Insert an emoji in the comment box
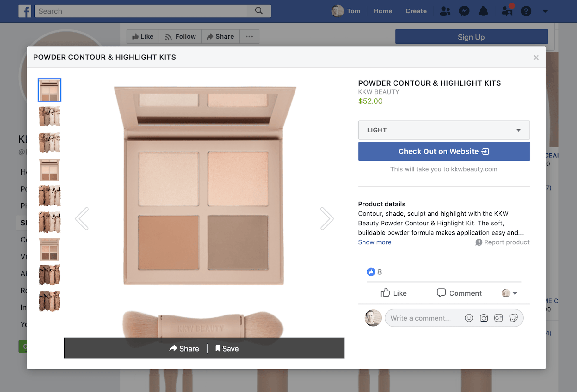The width and height of the screenshot is (577, 392). click(x=469, y=318)
